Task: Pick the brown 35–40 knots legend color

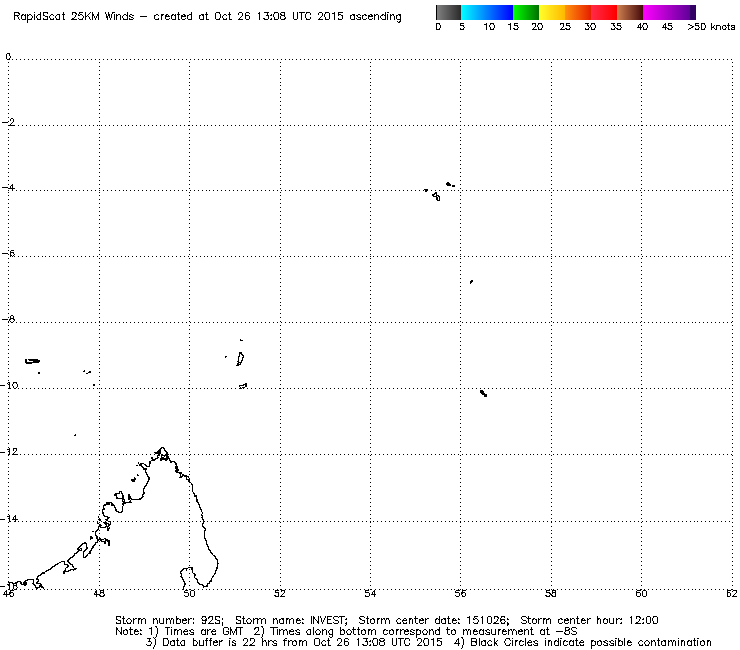Action: click(x=630, y=12)
